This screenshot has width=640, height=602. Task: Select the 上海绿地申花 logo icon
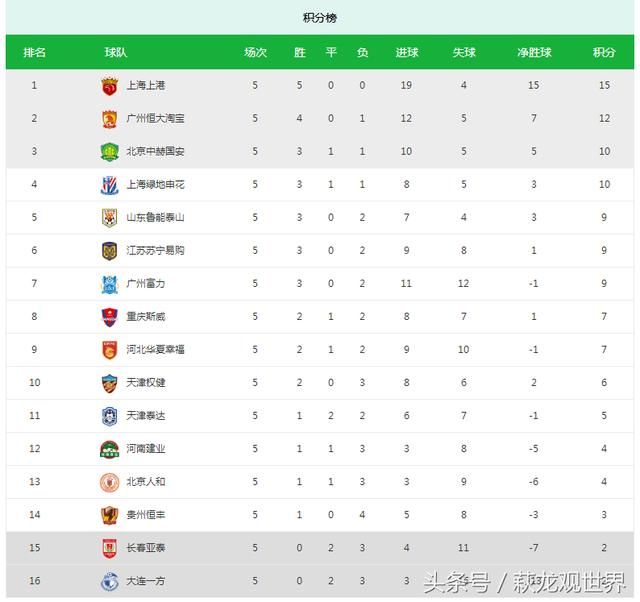109,185
